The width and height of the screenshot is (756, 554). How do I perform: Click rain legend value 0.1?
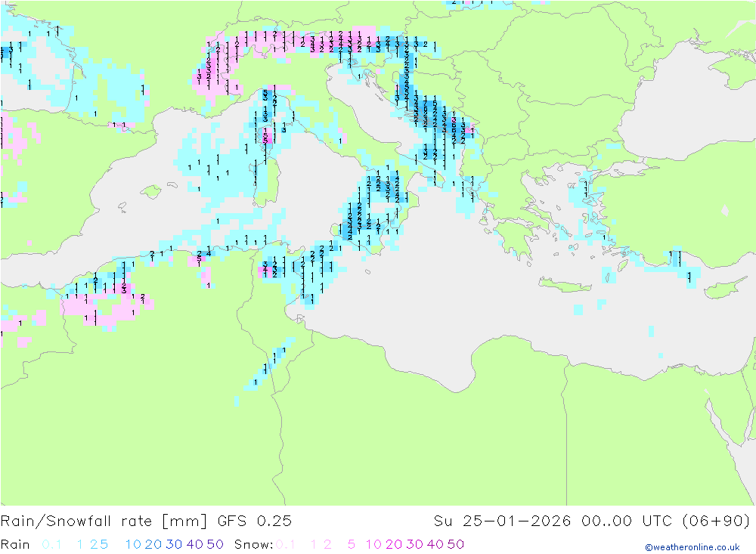(51, 544)
